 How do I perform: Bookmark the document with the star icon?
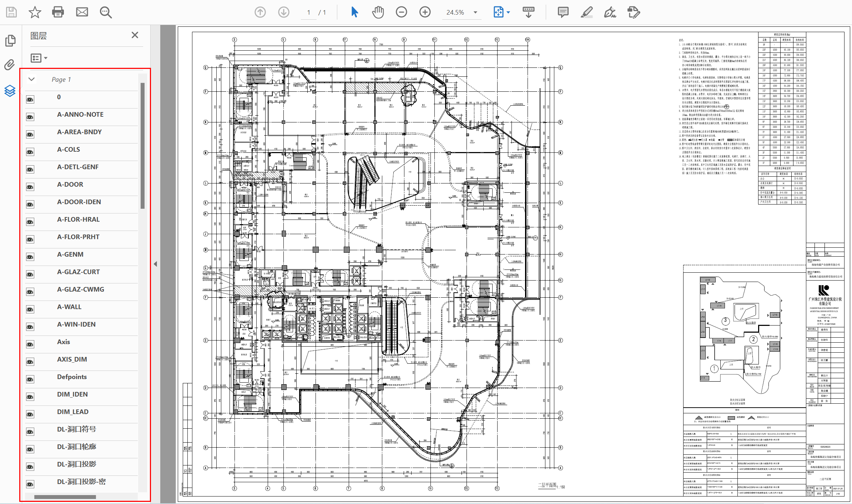coord(35,12)
